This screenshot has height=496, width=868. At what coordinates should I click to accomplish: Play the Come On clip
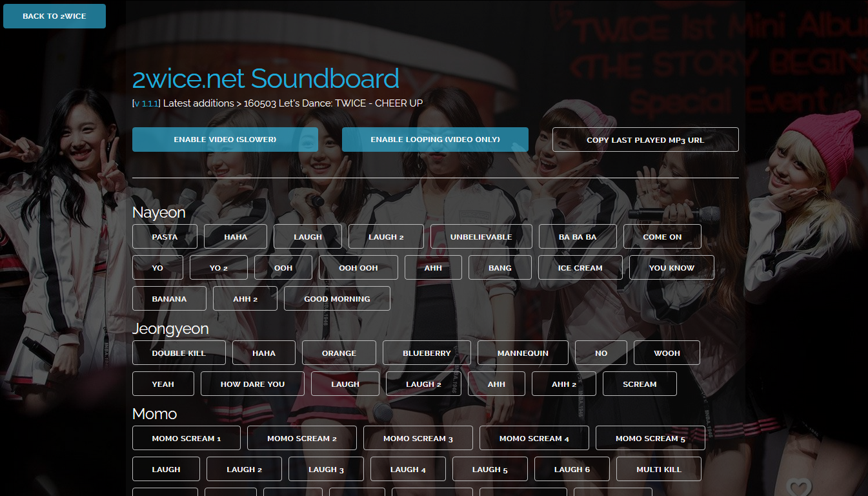pyautogui.click(x=662, y=236)
